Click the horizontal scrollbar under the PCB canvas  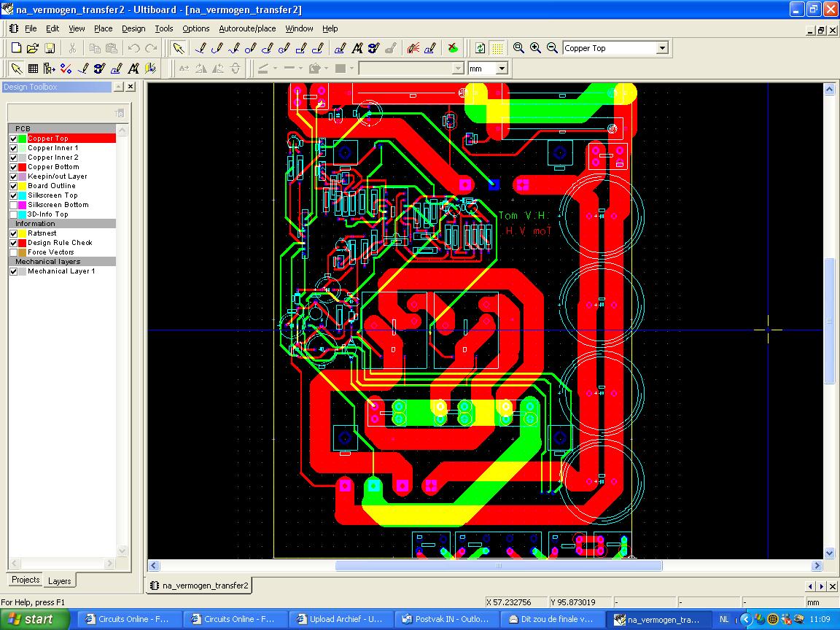click(498, 566)
